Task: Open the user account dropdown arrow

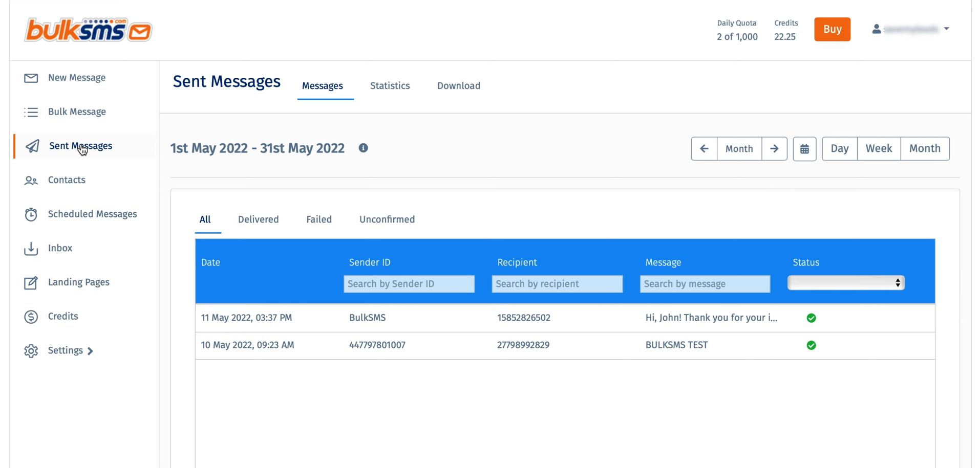Action: click(947, 29)
